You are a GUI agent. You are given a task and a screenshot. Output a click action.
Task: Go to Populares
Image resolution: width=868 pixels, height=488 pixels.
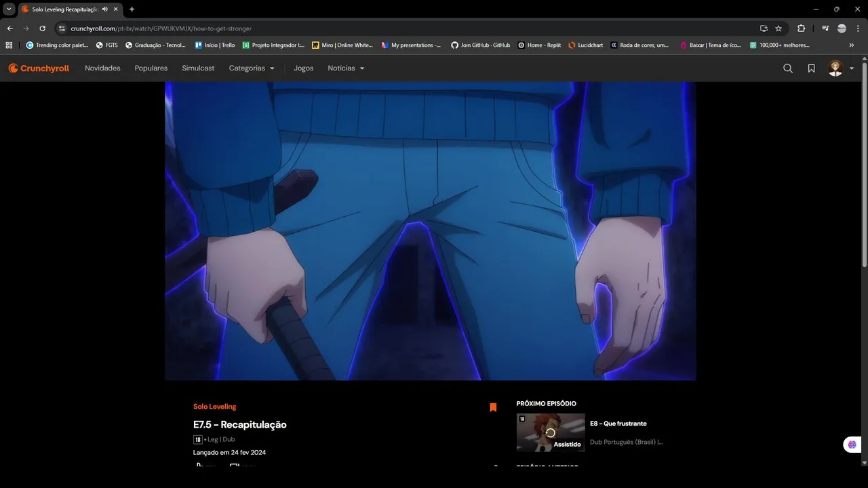point(151,68)
